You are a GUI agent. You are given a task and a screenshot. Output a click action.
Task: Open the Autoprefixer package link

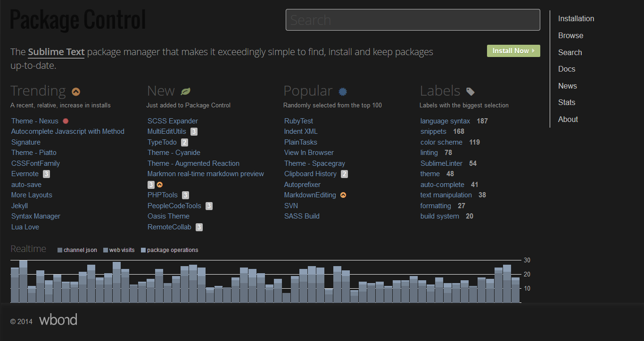tap(302, 185)
